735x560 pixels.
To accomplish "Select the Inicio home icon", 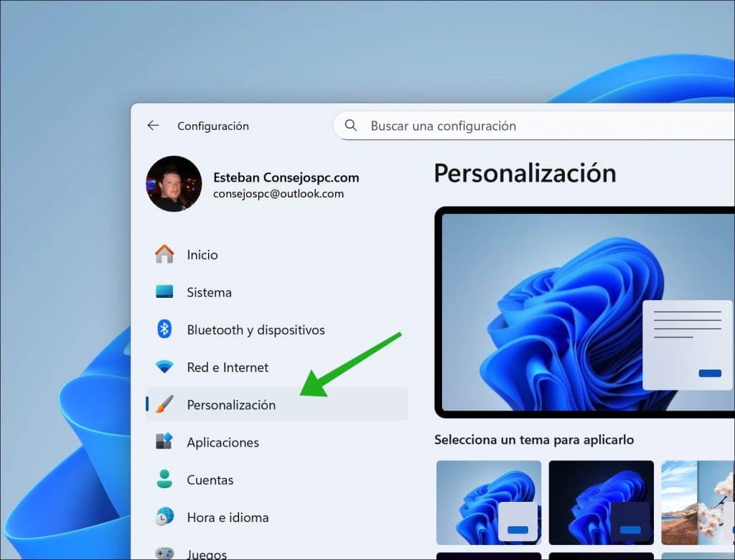I will coord(165,254).
